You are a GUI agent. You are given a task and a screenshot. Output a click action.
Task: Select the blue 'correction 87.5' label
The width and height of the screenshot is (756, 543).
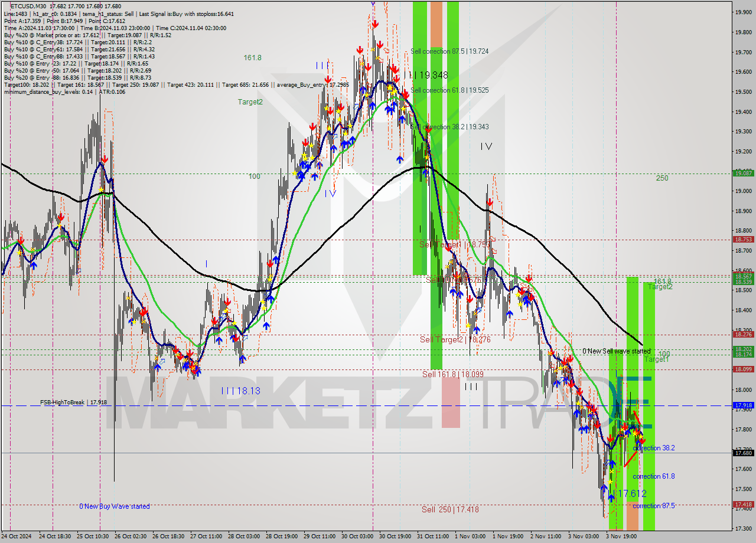[654, 506]
